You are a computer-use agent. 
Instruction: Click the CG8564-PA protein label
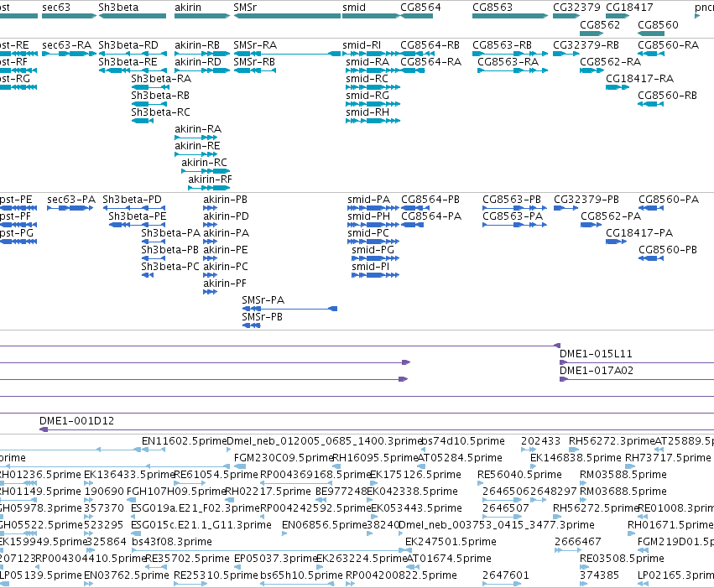point(431,216)
